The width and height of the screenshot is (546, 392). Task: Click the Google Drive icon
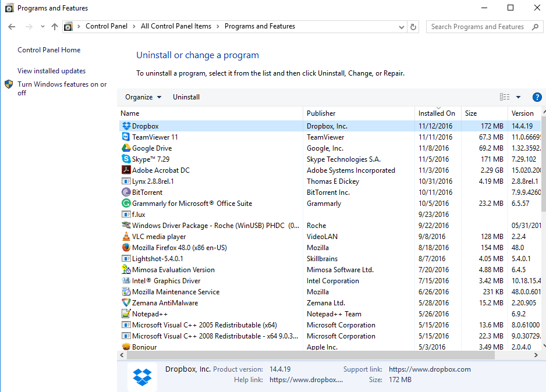tap(126, 148)
